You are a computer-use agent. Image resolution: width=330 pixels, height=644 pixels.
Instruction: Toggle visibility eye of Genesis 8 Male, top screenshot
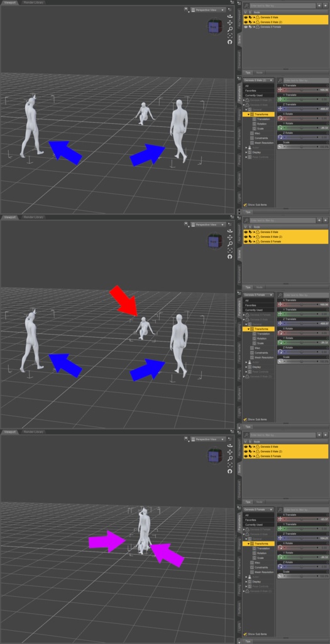[246, 18]
